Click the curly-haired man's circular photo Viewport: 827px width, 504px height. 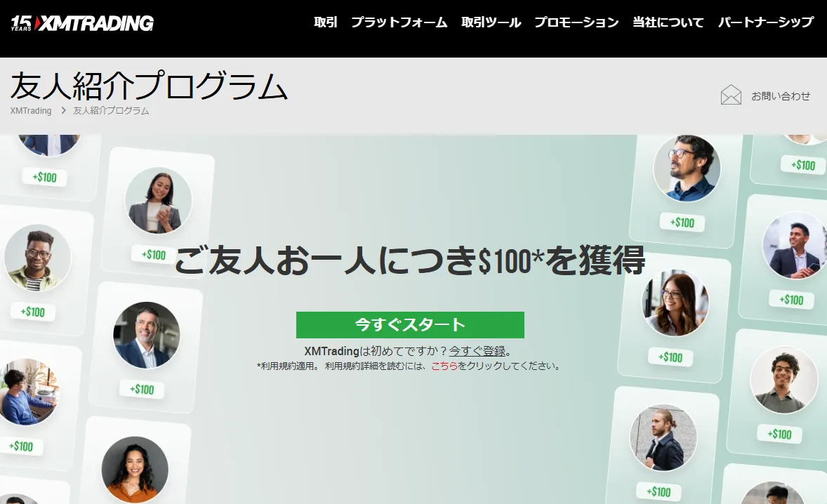(x=781, y=379)
